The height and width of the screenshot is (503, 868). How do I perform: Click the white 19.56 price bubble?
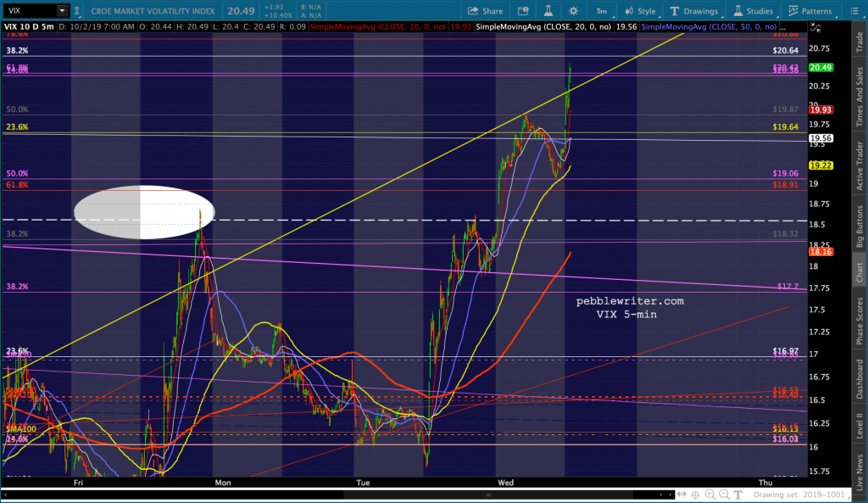pos(821,138)
